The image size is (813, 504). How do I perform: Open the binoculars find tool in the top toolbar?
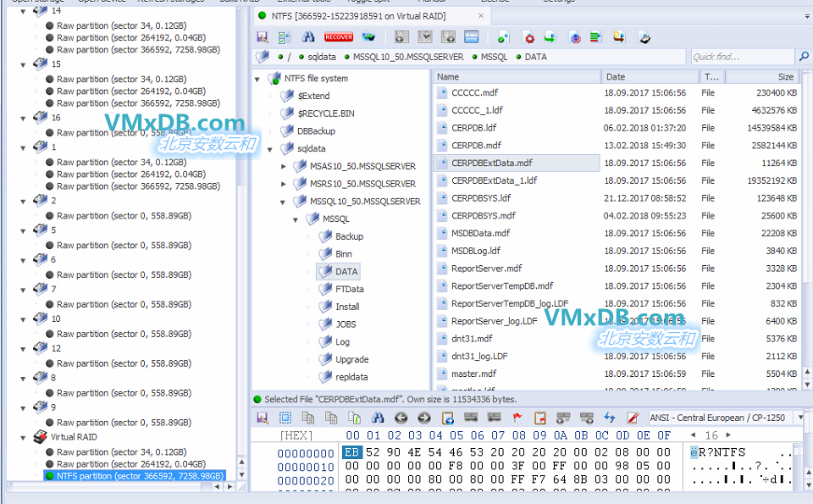point(308,36)
